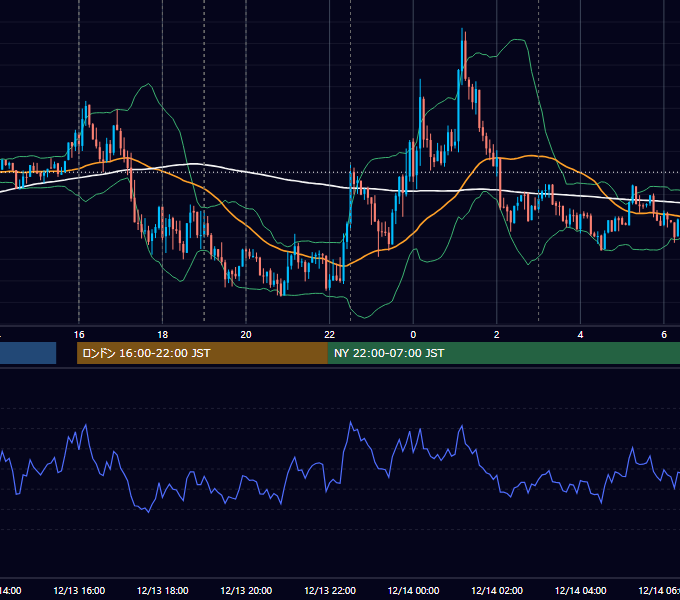The width and height of the screenshot is (680, 600).
Task: Click the 22 hour tick label
Action: [x=330, y=335]
